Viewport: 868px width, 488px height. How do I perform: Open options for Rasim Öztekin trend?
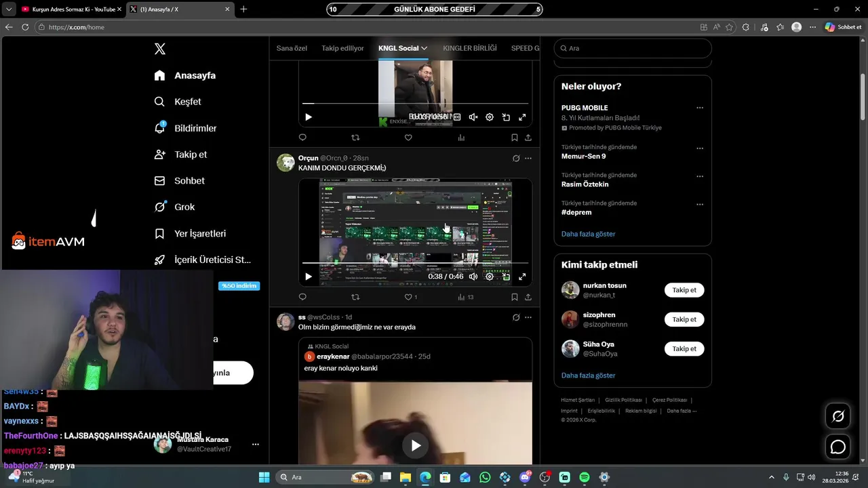point(700,177)
